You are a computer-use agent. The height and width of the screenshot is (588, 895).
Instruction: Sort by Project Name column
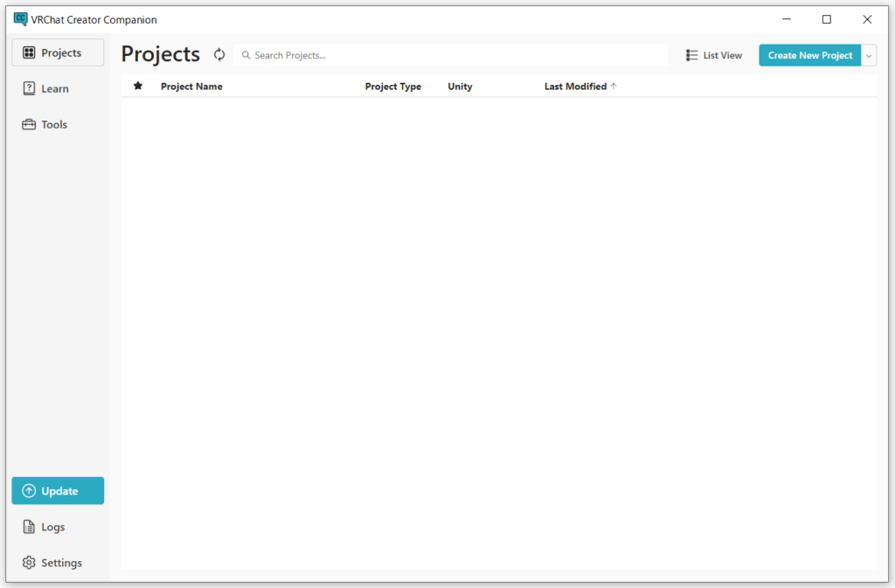click(191, 86)
